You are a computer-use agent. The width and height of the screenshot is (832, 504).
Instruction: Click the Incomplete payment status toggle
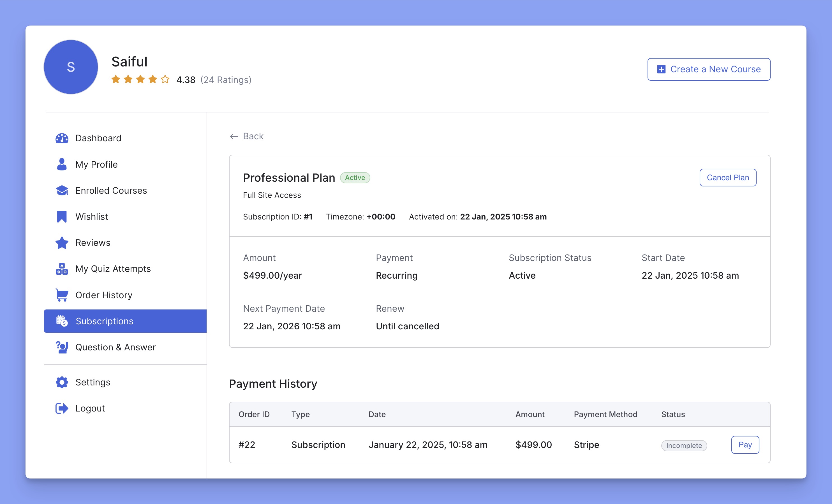[x=683, y=445]
